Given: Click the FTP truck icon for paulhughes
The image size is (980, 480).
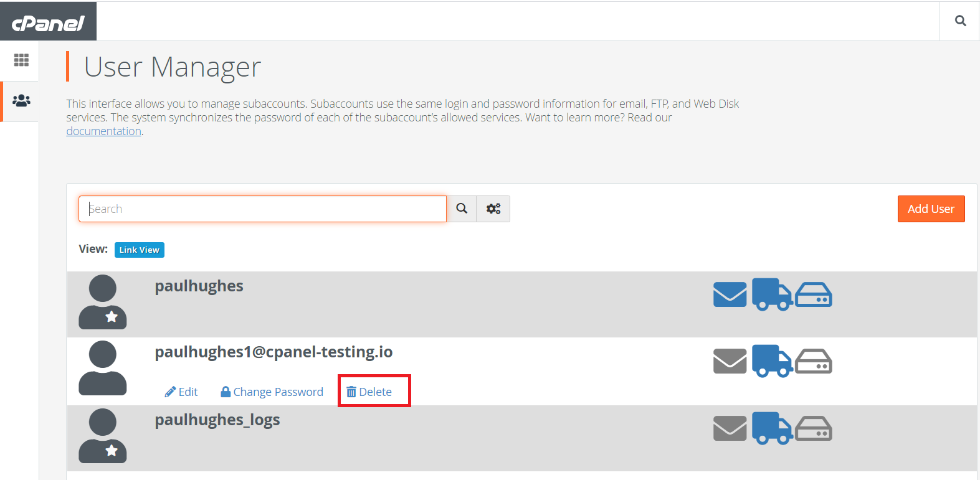Looking at the screenshot, I should tap(772, 294).
